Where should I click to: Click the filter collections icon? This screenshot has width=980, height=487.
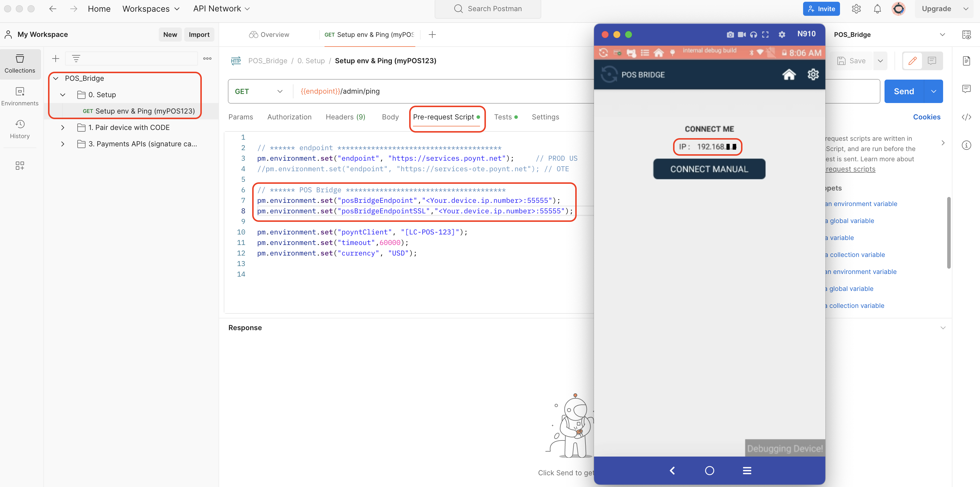point(76,59)
